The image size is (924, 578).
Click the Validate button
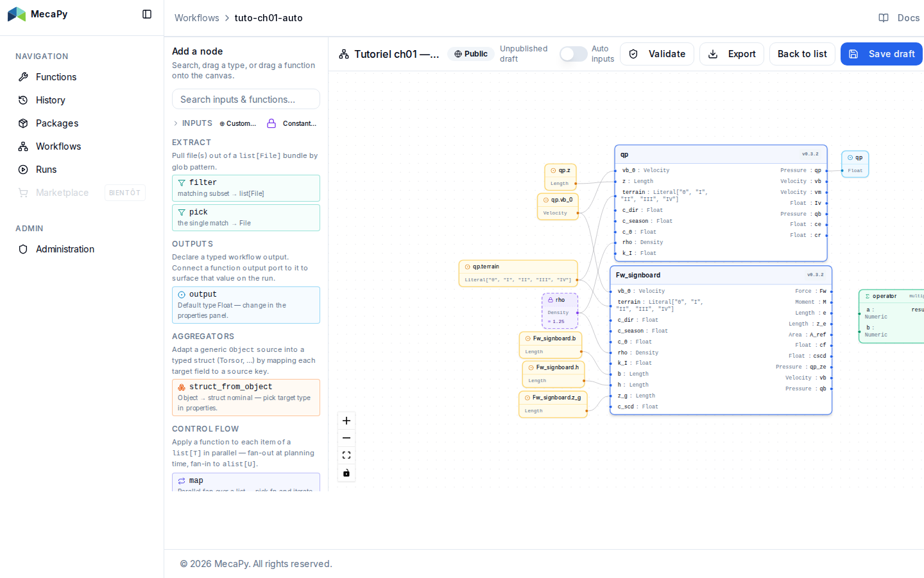point(657,54)
